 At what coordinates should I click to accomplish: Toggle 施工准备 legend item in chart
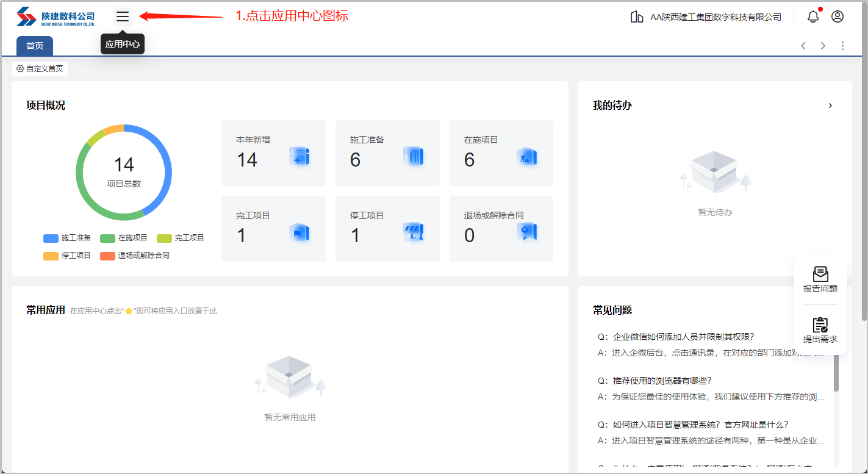pyautogui.click(x=67, y=238)
